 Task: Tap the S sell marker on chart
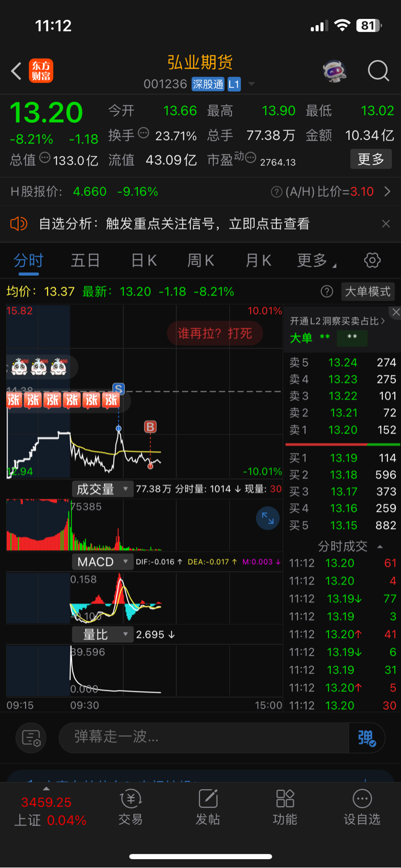[119, 389]
